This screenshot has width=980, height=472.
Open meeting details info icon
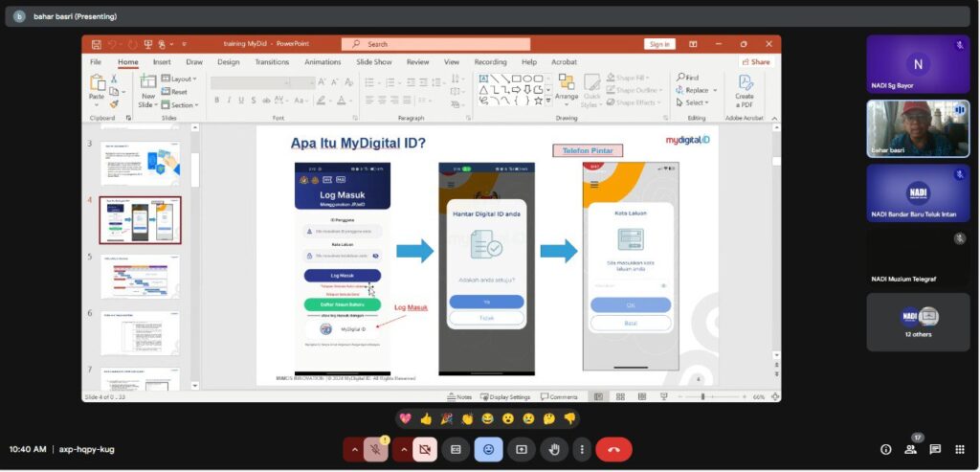click(x=885, y=449)
